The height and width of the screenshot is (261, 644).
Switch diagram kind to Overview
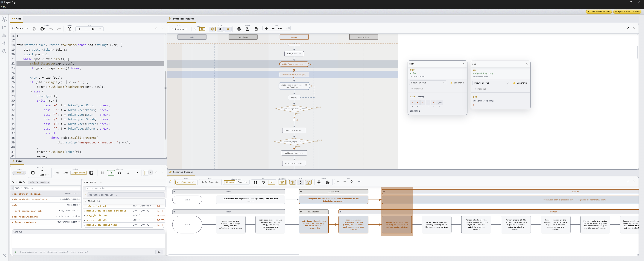242,182
